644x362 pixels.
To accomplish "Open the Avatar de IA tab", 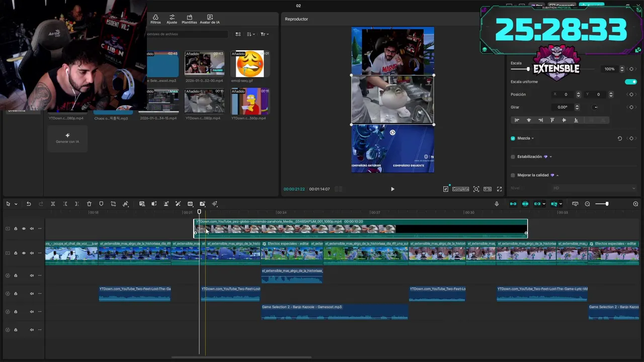I will 210,19.
